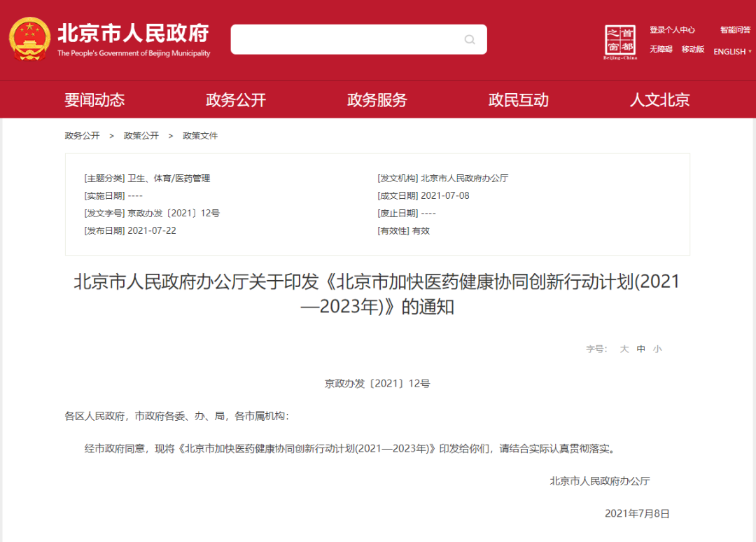This screenshot has height=542, width=756.
Task: Open the 政务公开 navigation menu
Action: click(x=236, y=100)
